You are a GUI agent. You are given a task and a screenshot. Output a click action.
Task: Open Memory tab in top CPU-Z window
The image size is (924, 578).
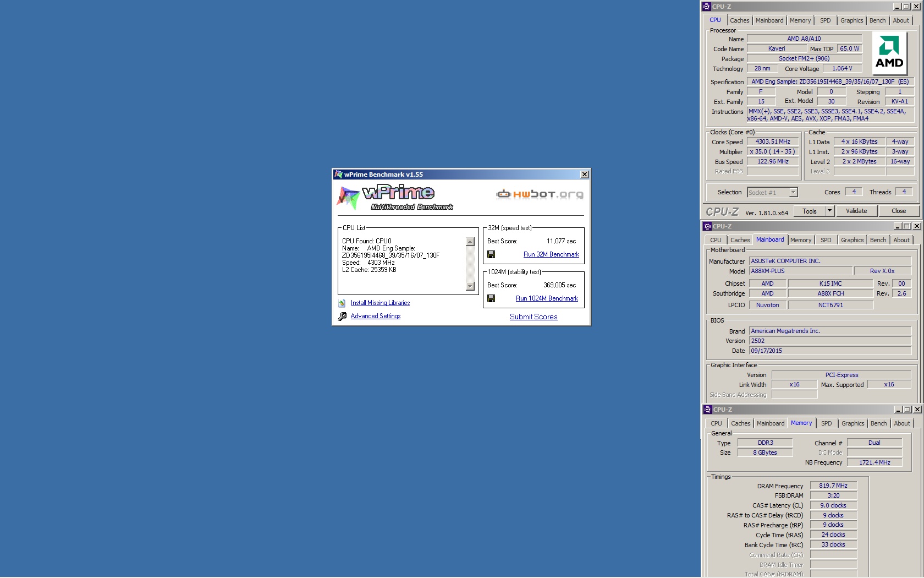800,20
